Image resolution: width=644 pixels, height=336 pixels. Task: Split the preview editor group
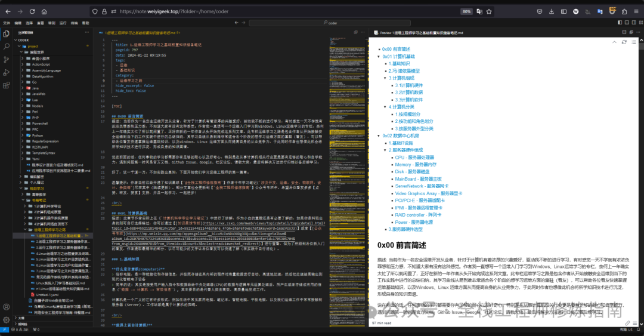(624, 32)
